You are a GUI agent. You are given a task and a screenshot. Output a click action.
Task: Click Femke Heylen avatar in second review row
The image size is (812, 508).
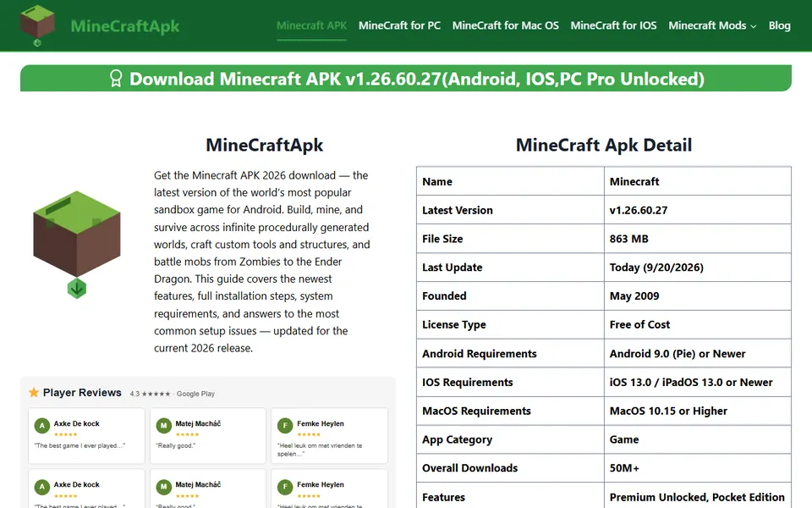click(x=285, y=487)
